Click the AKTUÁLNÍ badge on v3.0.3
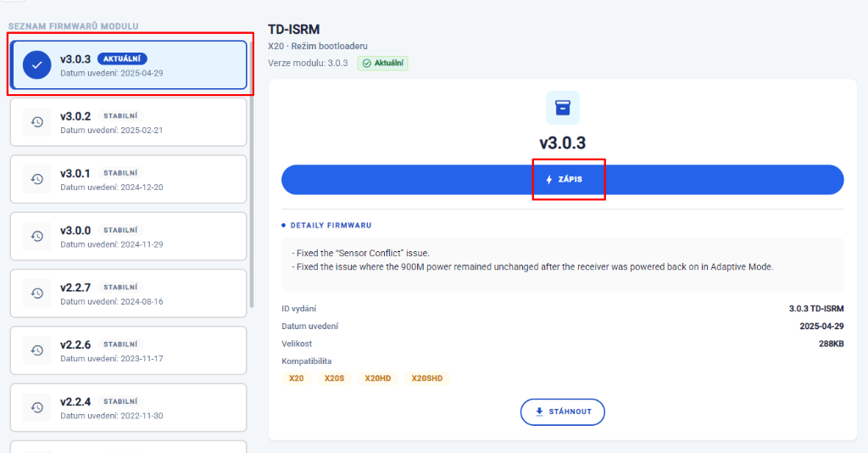This screenshot has width=868, height=453. pos(122,59)
